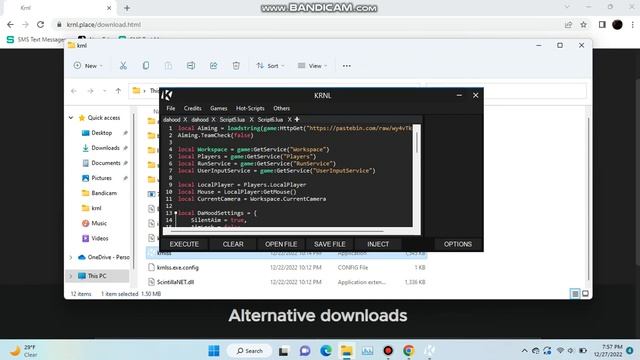Open the New dropdown in File Explorer

[88, 66]
